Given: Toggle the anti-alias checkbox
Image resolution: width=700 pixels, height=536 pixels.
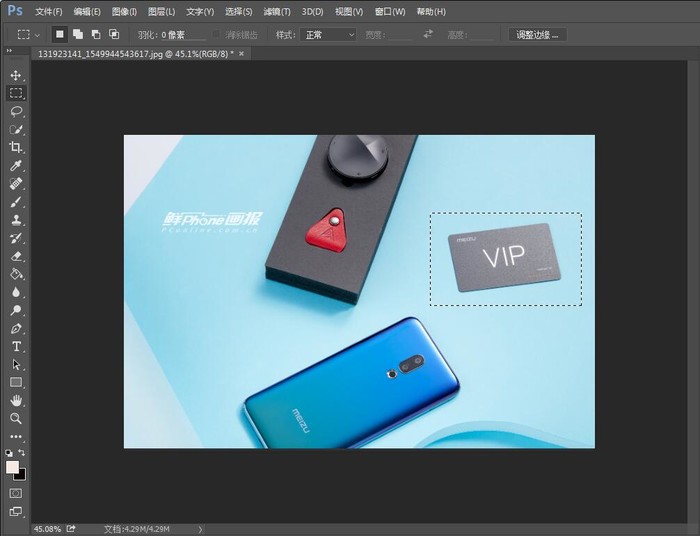Looking at the screenshot, I should click(217, 34).
